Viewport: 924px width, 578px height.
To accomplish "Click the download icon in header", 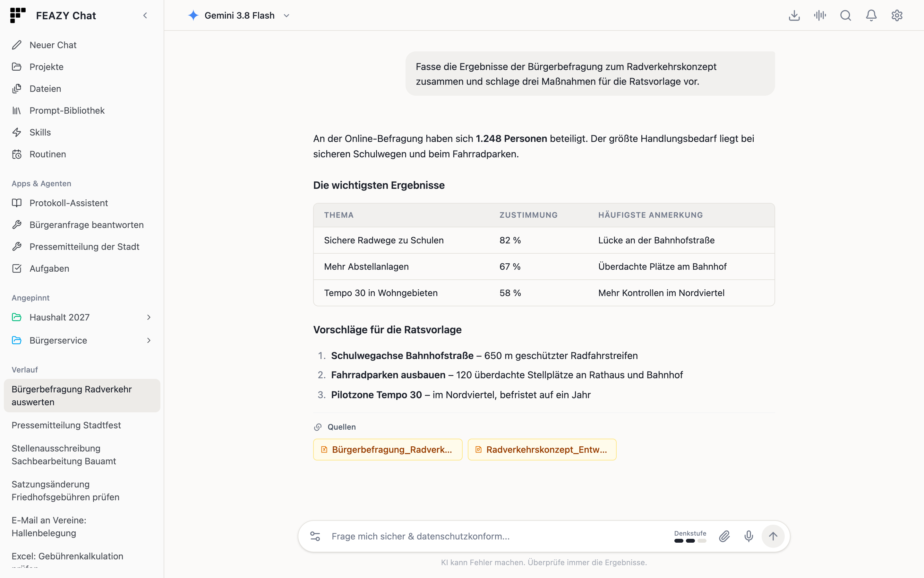I will point(794,16).
